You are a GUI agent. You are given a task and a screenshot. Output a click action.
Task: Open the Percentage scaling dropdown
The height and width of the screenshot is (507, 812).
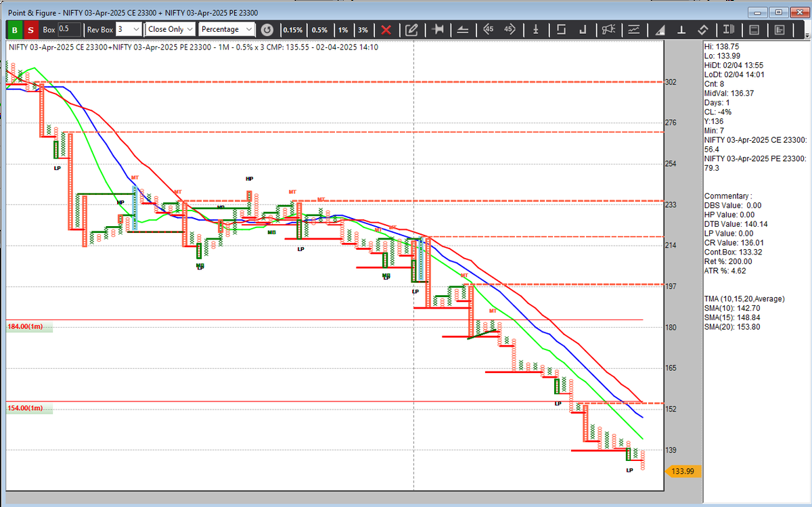coord(227,29)
